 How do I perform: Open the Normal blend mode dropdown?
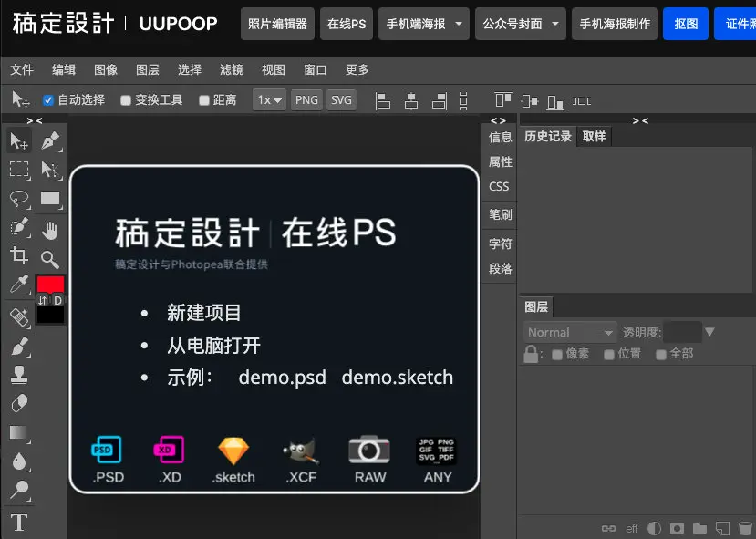coord(570,333)
